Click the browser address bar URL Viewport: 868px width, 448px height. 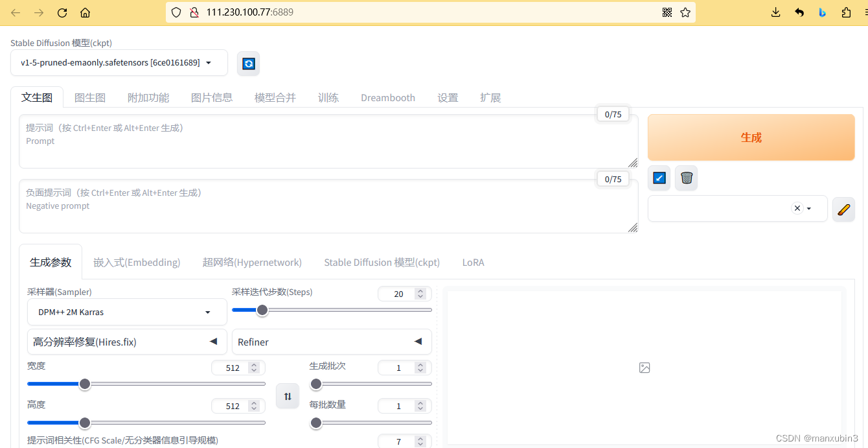pos(250,12)
